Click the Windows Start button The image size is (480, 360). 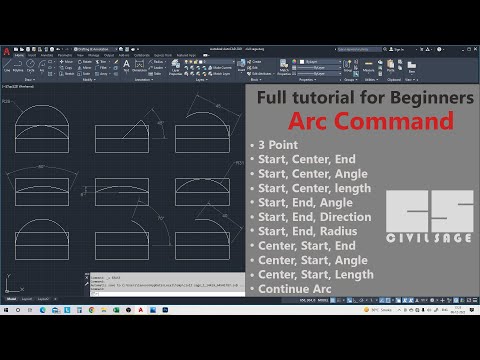[x=6, y=310]
